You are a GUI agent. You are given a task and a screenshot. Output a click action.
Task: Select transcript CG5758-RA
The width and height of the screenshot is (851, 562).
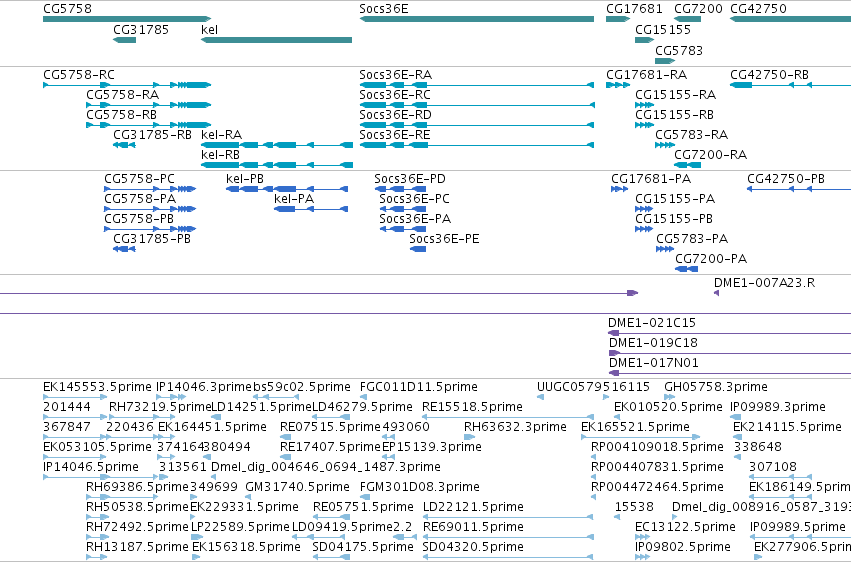148,105
